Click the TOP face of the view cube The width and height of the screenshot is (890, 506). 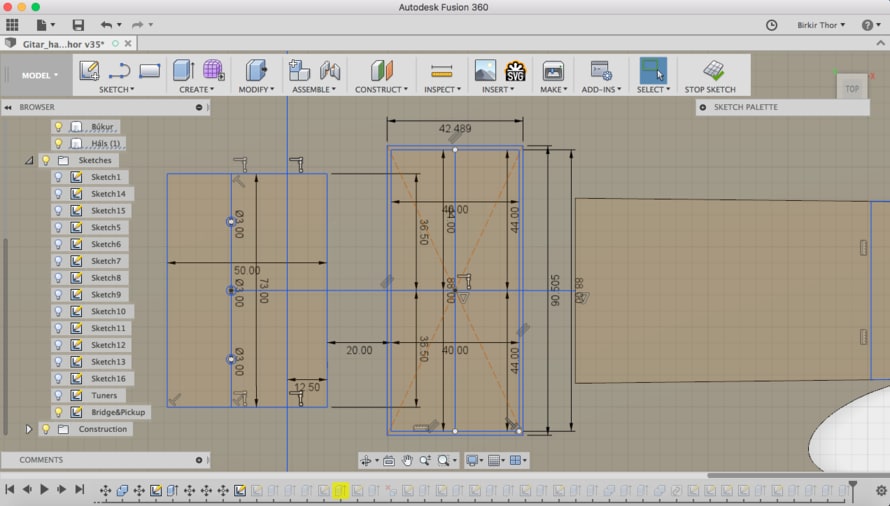pyautogui.click(x=852, y=89)
